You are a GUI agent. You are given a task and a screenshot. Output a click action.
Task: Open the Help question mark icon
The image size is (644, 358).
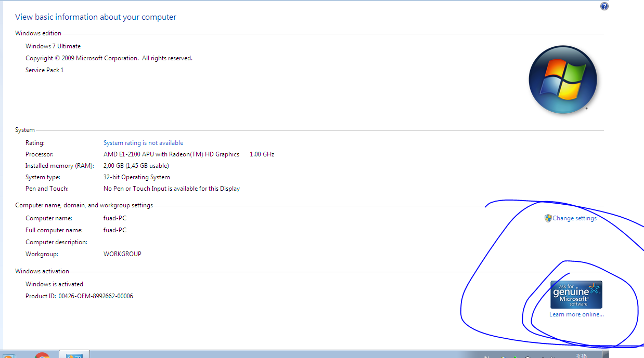pos(604,6)
